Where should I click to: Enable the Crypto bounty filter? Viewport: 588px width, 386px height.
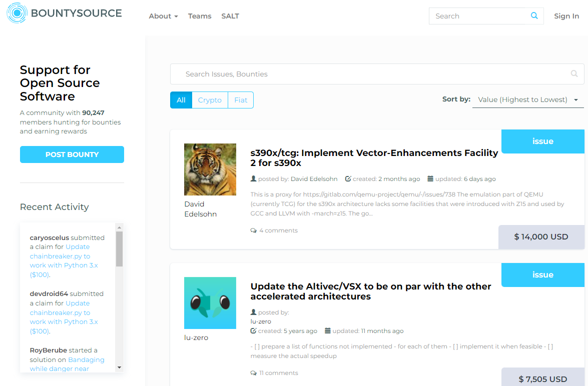click(210, 100)
